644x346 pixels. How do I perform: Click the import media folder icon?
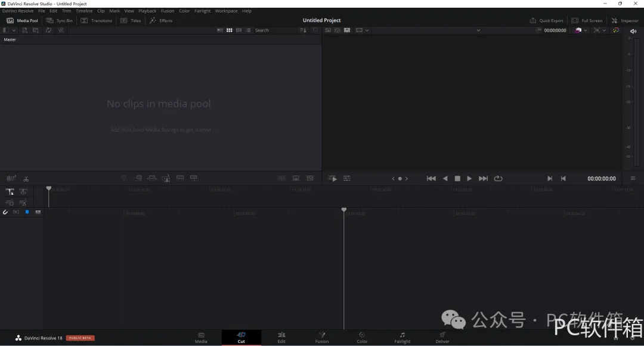pos(36,30)
